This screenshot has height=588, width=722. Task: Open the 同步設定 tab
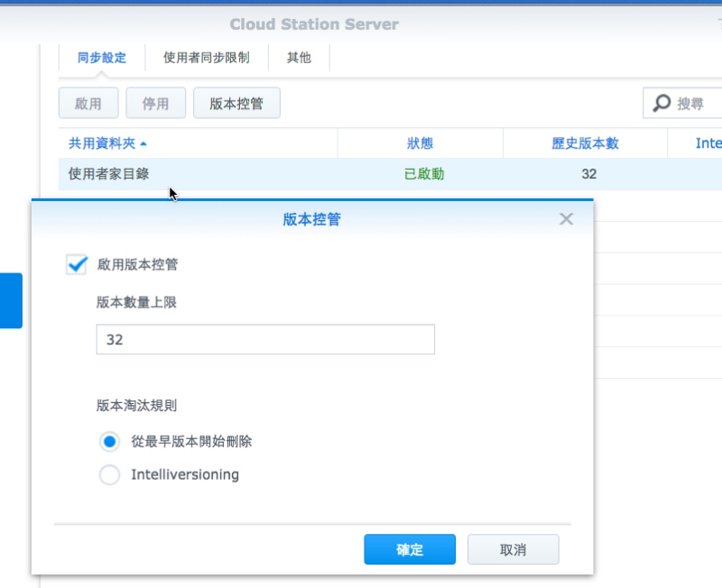pos(102,58)
